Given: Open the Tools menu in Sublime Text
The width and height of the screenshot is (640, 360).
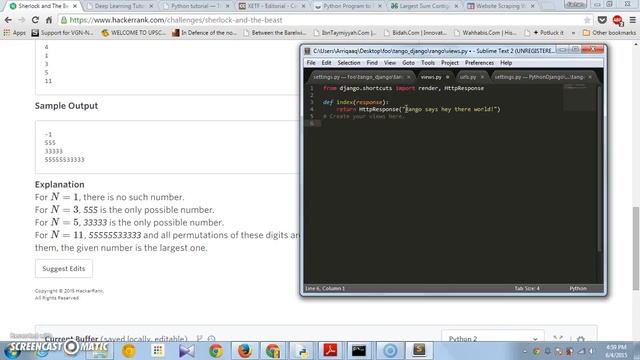Looking at the screenshot, I should coord(428,63).
